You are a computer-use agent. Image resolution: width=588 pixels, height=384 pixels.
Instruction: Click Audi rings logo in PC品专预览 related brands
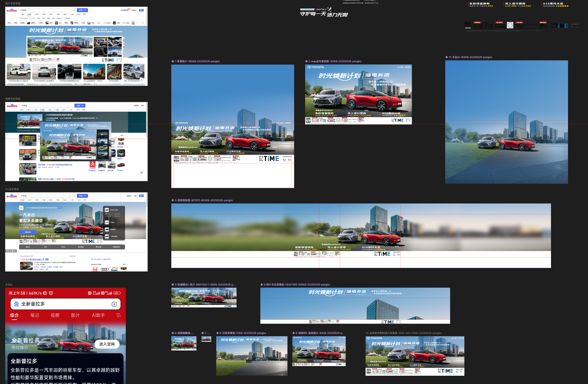tap(105, 269)
